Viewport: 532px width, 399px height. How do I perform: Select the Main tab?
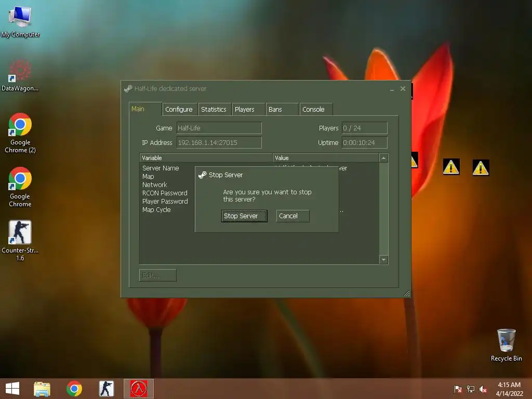(x=145, y=109)
